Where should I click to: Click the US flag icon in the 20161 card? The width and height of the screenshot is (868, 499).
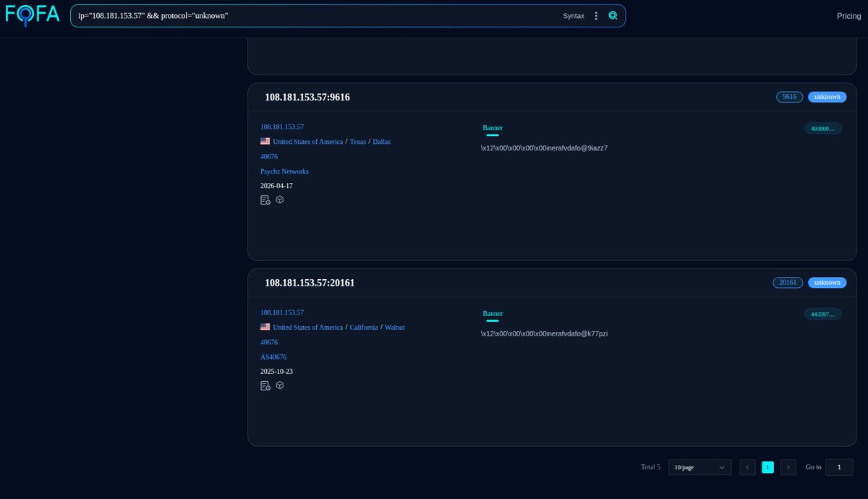(265, 328)
